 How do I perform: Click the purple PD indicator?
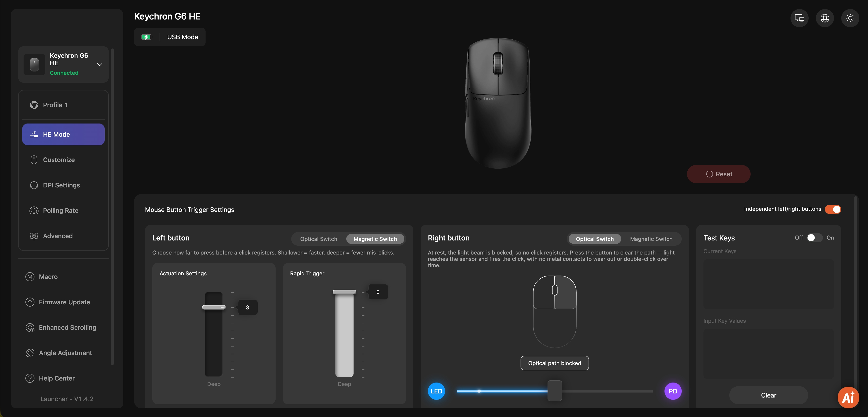pos(673,391)
